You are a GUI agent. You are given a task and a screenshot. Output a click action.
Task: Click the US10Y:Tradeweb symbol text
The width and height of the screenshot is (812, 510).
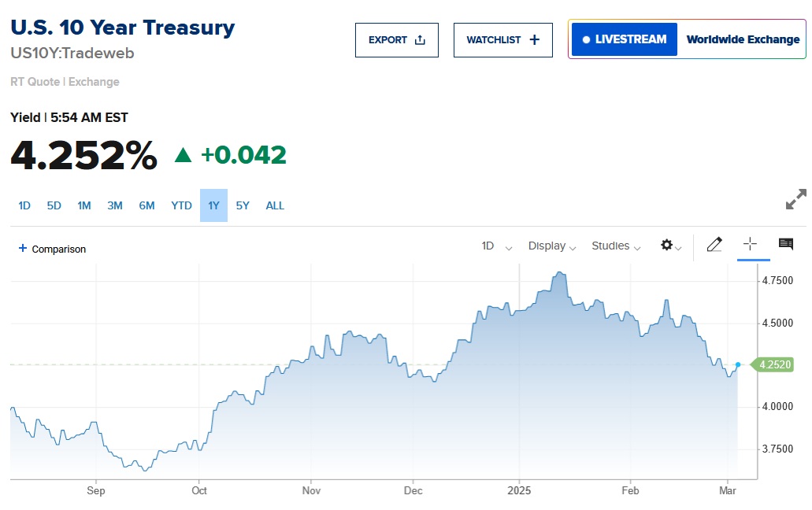pos(71,54)
